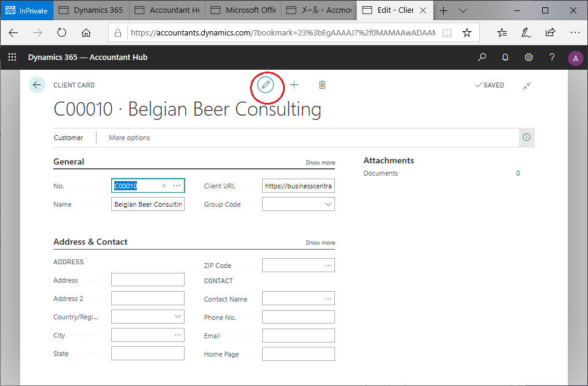Switch to the Dynamics 365 browser tab

coord(91,10)
